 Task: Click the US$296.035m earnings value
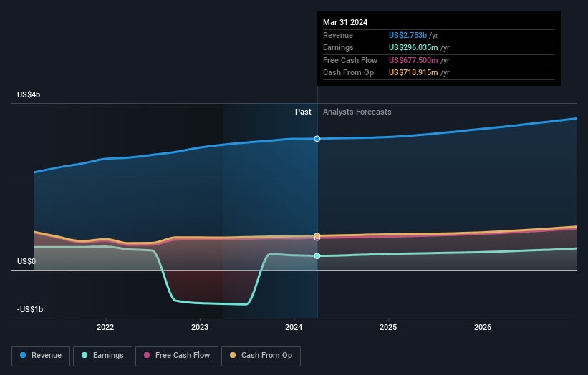pos(413,47)
